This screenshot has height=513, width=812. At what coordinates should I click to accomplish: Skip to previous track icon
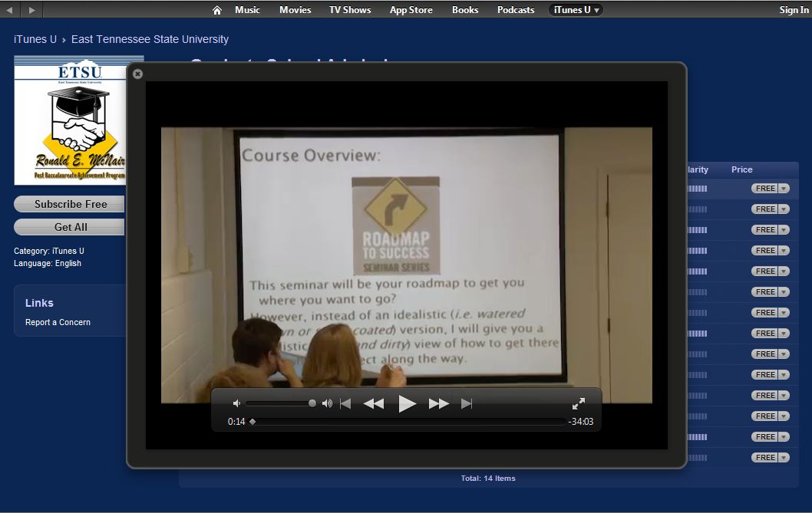[345, 404]
